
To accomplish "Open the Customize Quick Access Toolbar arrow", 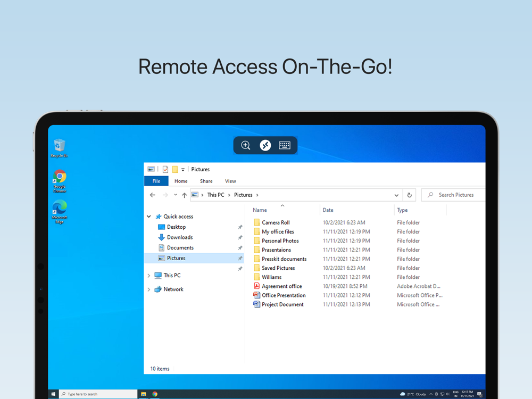I will pyautogui.click(x=183, y=169).
